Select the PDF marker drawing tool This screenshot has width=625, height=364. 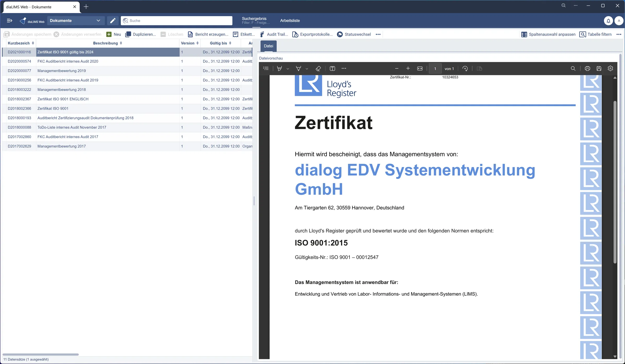(298, 68)
